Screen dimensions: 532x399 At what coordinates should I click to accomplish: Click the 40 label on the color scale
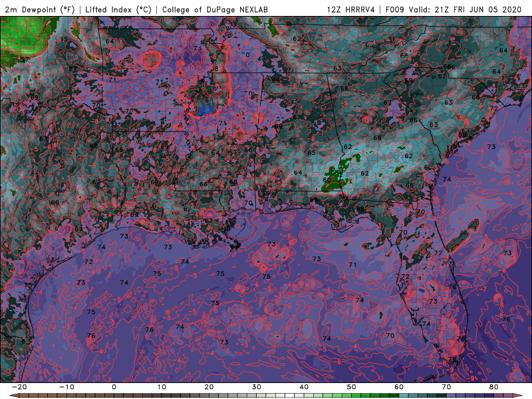304,387
